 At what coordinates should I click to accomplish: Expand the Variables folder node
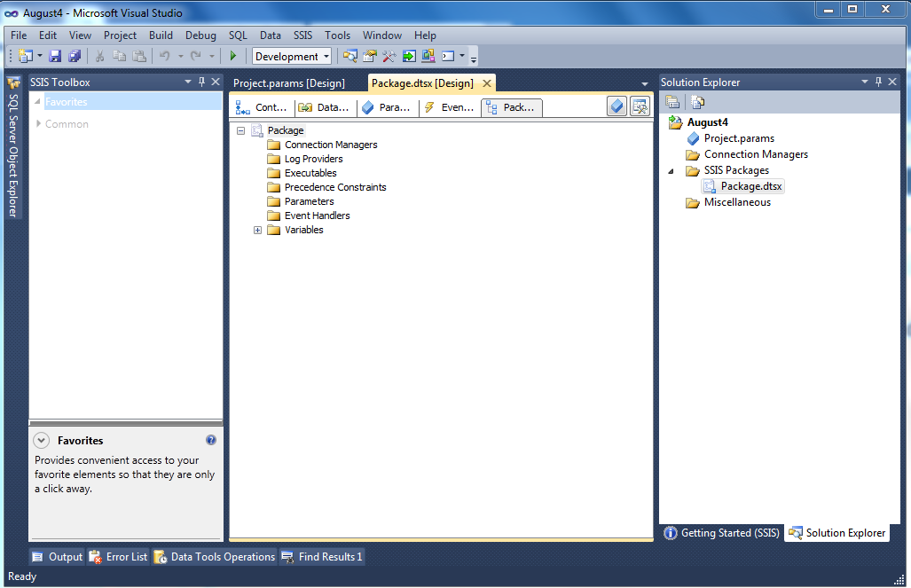(x=257, y=230)
